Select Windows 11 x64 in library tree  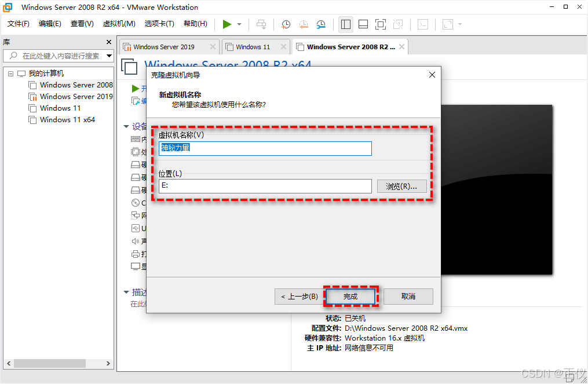coord(67,120)
